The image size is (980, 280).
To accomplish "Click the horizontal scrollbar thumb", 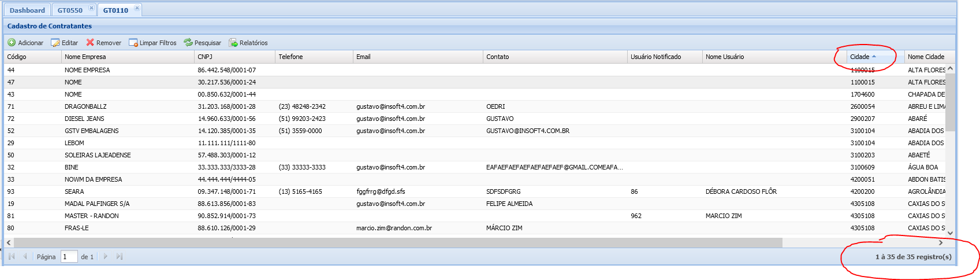I will click(398, 242).
